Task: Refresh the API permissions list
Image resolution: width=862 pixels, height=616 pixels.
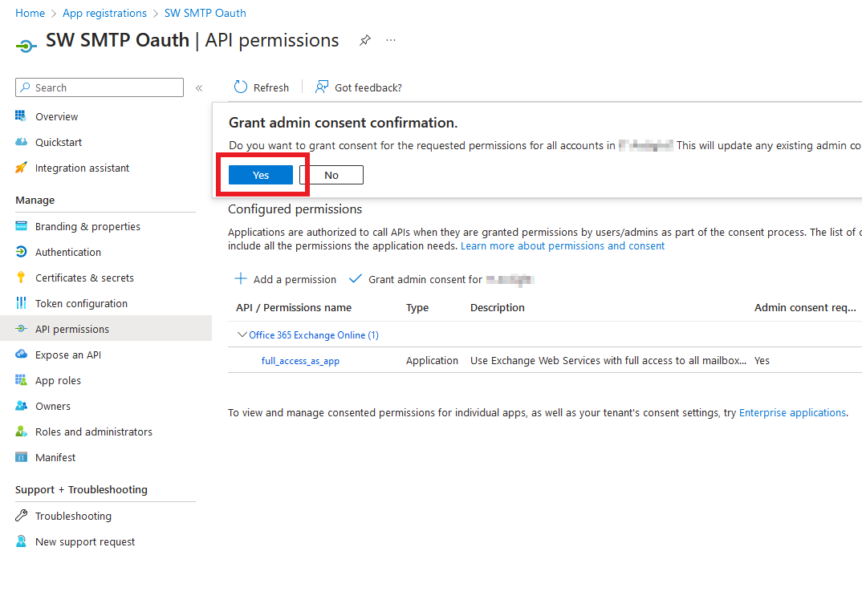Action: (x=261, y=87)
